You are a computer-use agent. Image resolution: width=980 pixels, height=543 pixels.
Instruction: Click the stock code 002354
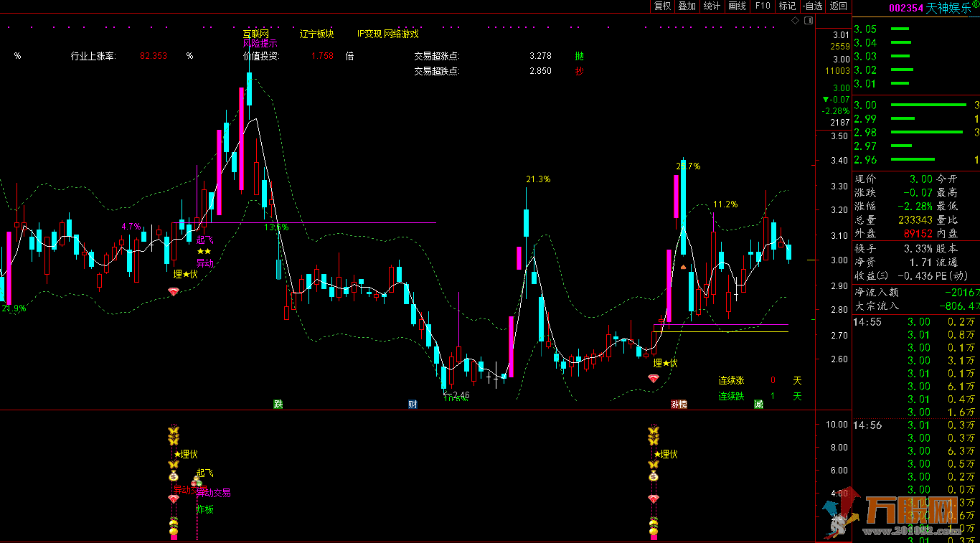point(906,8)
